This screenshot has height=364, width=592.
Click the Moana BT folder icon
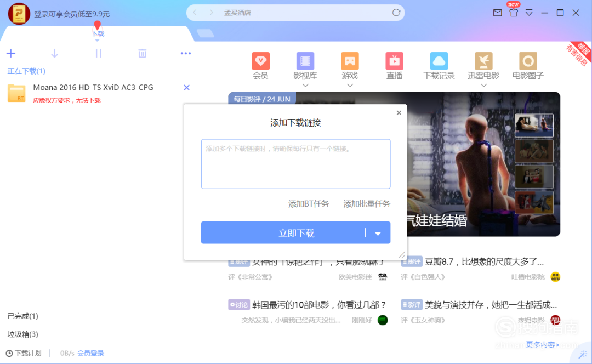[16, 93]
